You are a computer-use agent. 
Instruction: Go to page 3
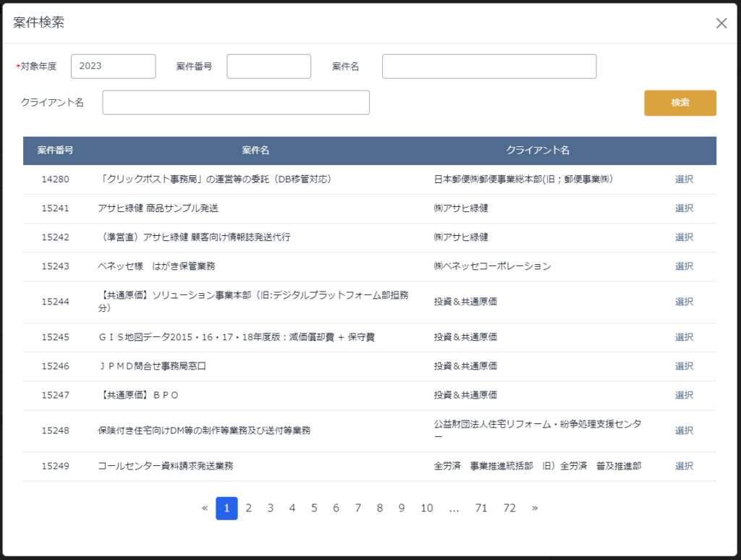click(x=271, y=508)
